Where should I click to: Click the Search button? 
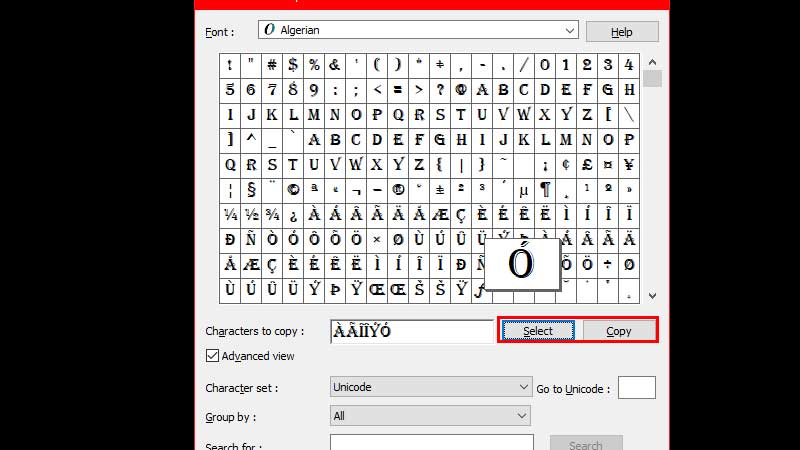click(586, 443)
